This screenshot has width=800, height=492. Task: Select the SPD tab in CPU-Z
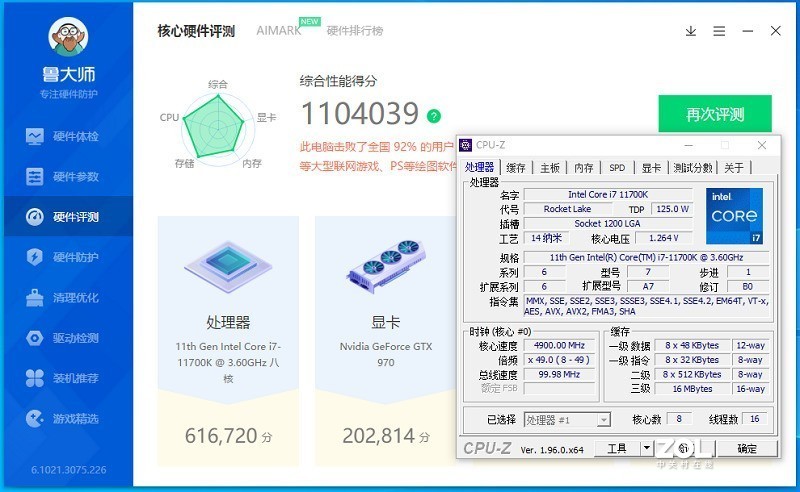pyautogui.click(x=617, y=167)
